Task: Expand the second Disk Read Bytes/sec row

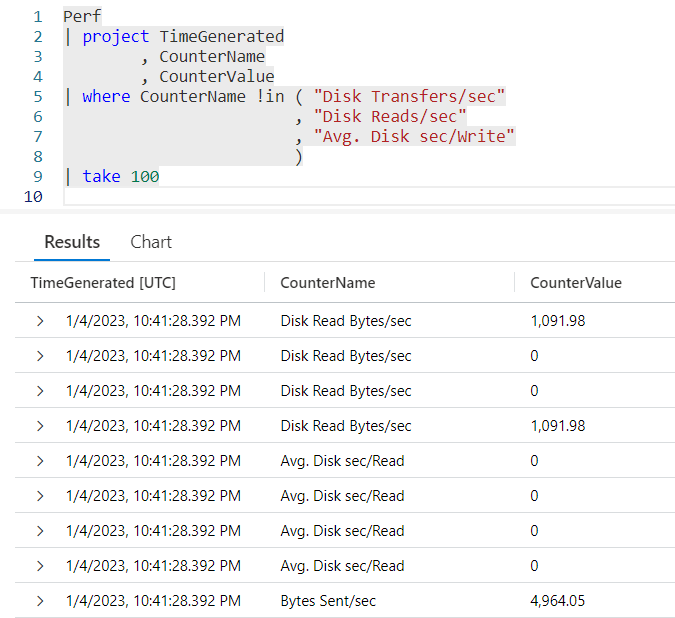Action: pyautogui.click(x=40, y=356)
